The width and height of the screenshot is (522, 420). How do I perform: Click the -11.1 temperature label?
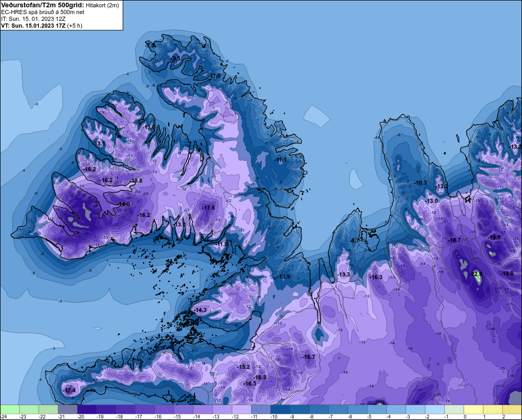coord(280,160)
